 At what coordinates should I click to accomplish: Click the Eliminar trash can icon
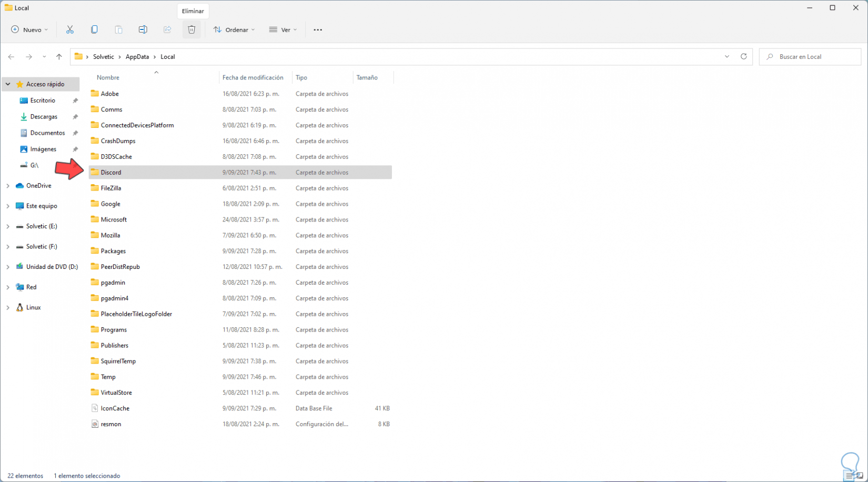coord(191,30)
